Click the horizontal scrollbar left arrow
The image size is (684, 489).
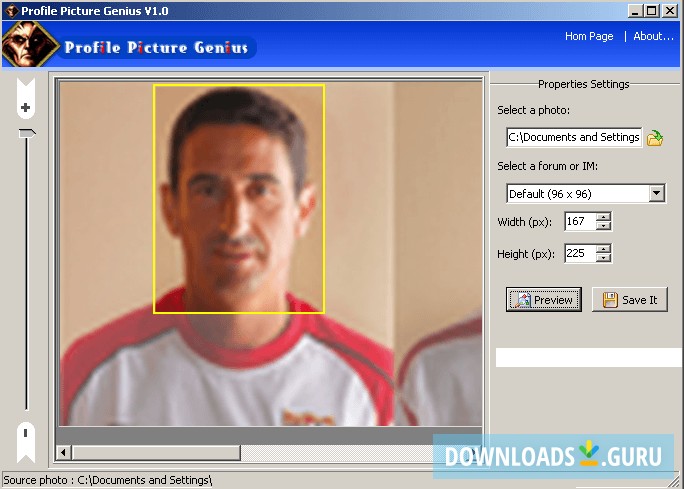[64, 452]
